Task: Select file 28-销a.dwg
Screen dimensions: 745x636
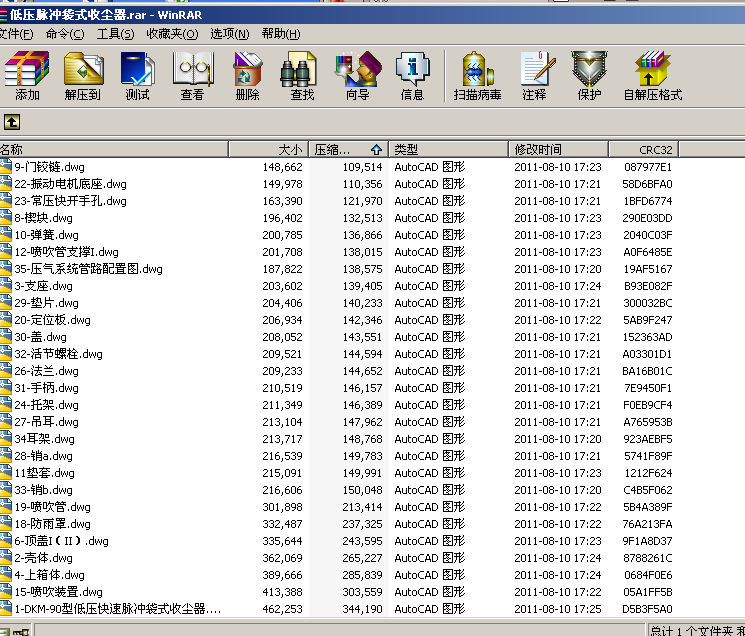Action: (x=44, y=456)
